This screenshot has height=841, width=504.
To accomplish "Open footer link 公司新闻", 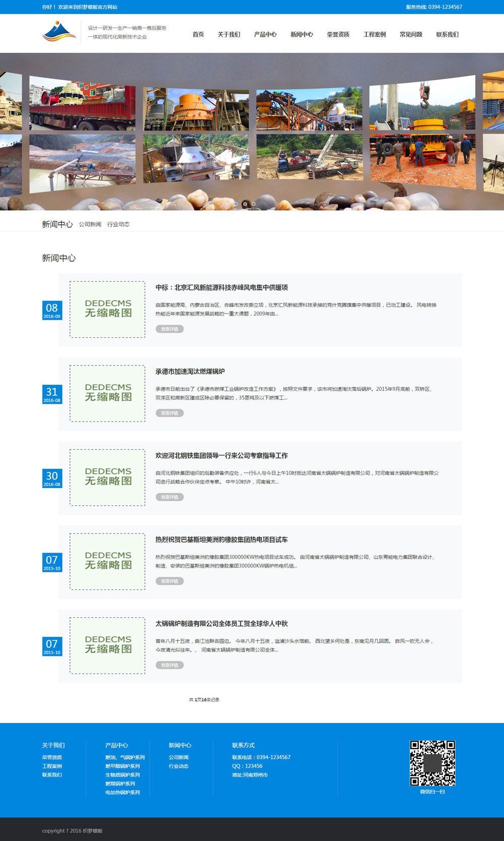I will [x=178, y=757].
